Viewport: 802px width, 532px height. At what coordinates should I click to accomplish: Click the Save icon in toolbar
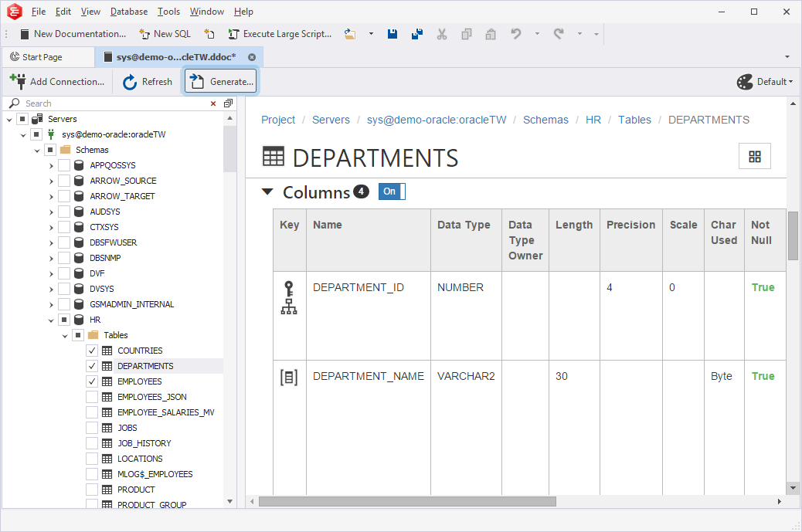tap(393, 34)
